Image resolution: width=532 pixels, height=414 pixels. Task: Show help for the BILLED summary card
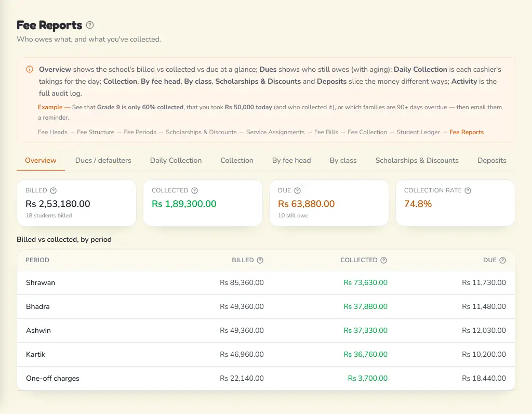point(54,190)
